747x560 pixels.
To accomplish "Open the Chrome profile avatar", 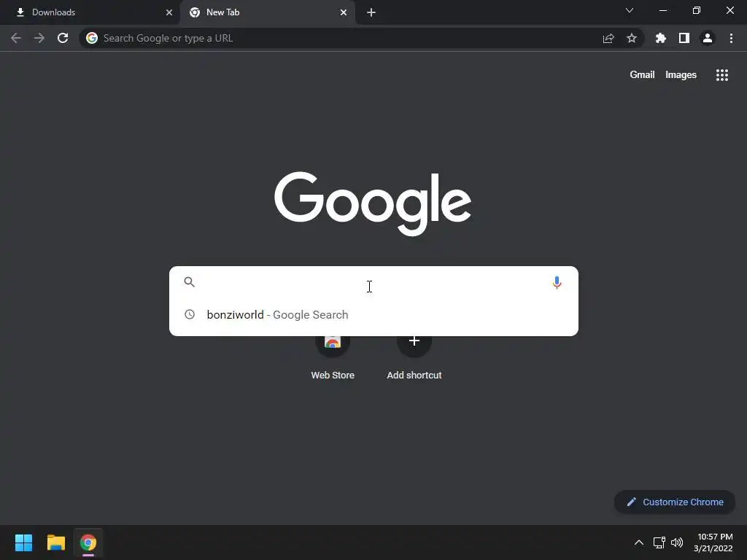I will click(708, 38).
